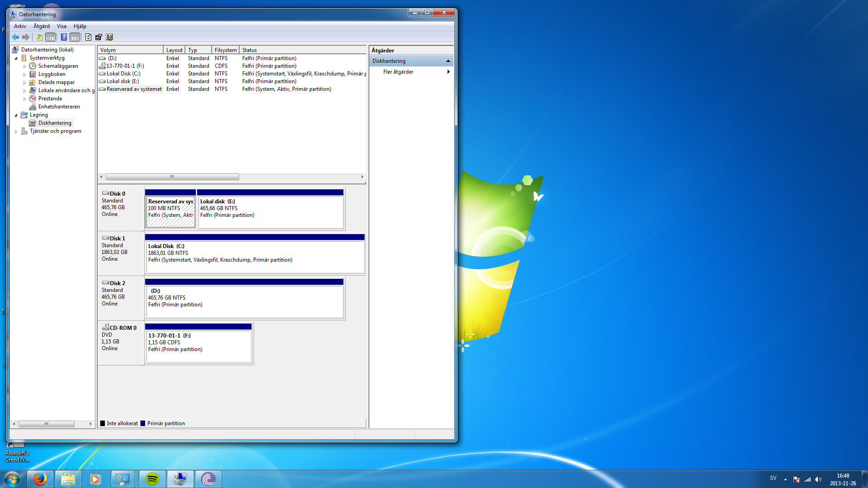Image resolution: width=868 pixels, height=488 pixels.
Task: Sort by the Layout column header
Action: pyautogui.click(x=174, y=50)
